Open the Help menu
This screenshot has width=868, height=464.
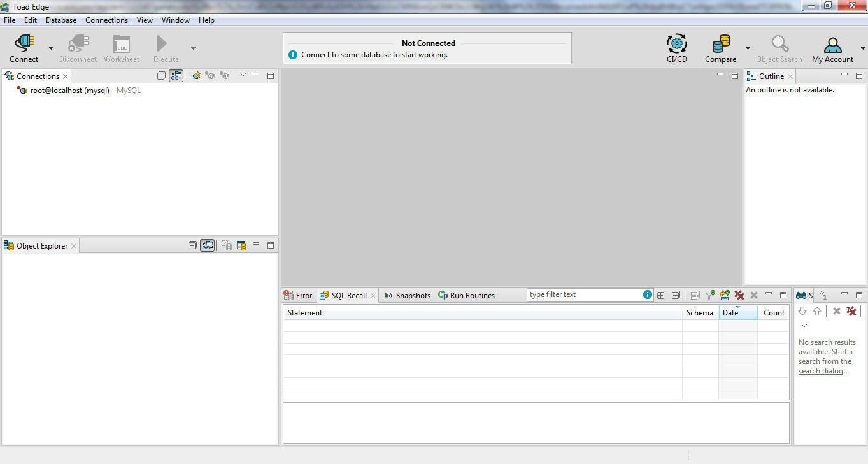click(206, 20)
